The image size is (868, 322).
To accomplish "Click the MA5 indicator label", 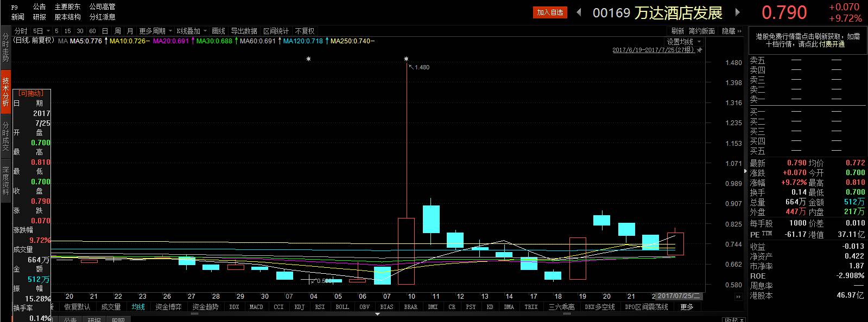I will (x=86, y=41).
